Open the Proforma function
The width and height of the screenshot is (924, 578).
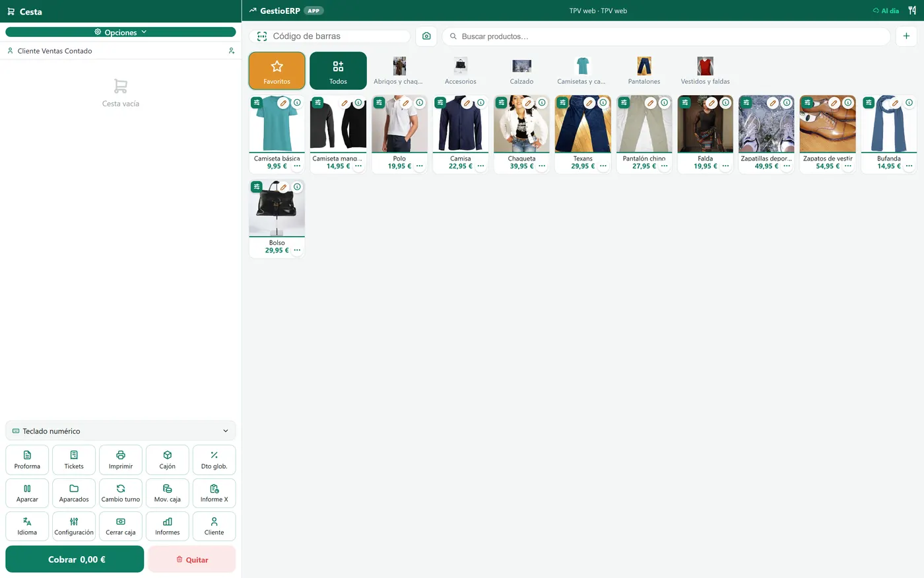27,460
